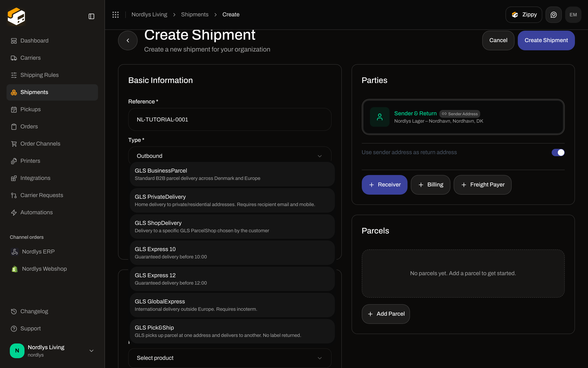Image resolution: width=588 pixels, height=368 pixels.
Task: Click the Printers icon in sidebar
Action: pyautogui.click(x=14, y=161)
